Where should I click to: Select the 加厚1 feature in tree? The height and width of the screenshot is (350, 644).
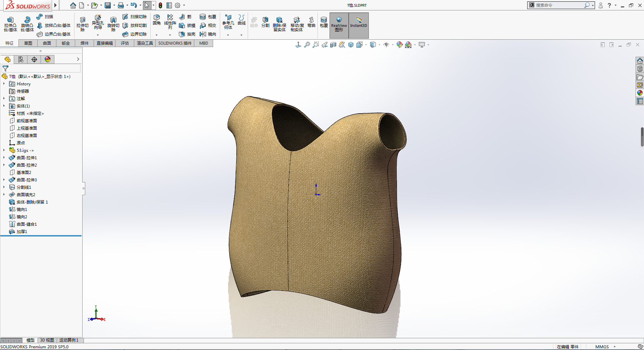[x=22, y=232]
